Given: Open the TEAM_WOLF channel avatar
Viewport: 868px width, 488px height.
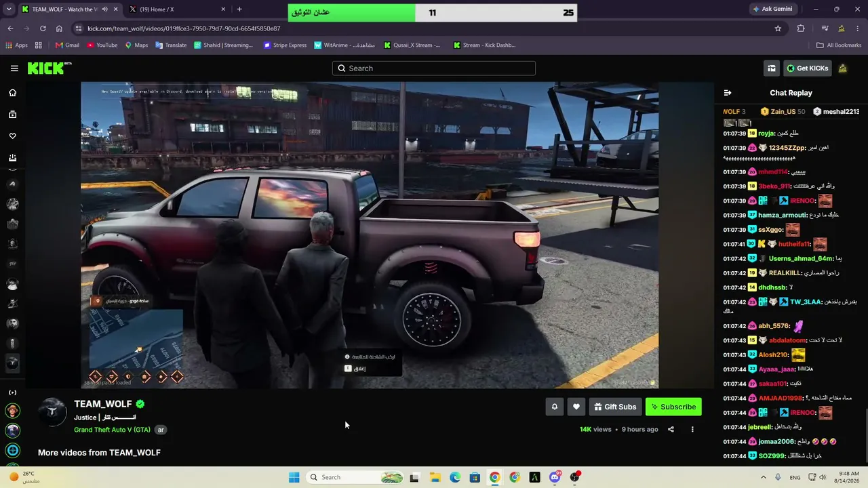Looking at the screenshot, I should coord(52,412).
